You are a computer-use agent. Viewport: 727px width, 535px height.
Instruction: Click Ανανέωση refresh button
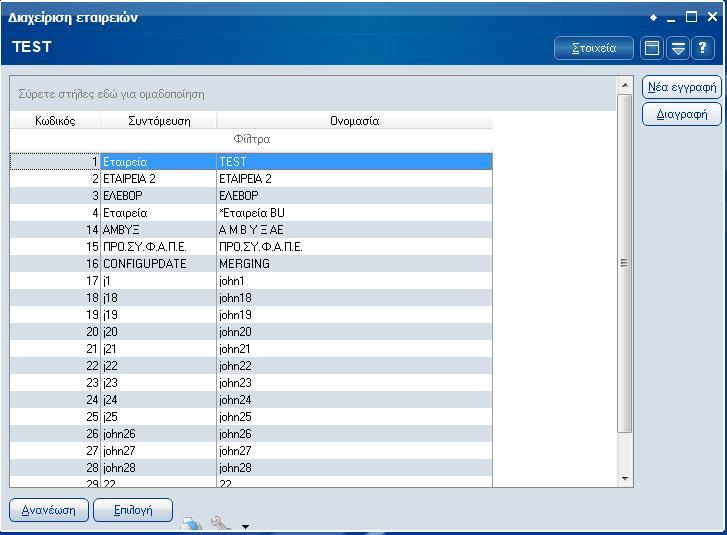click(49, 510)
